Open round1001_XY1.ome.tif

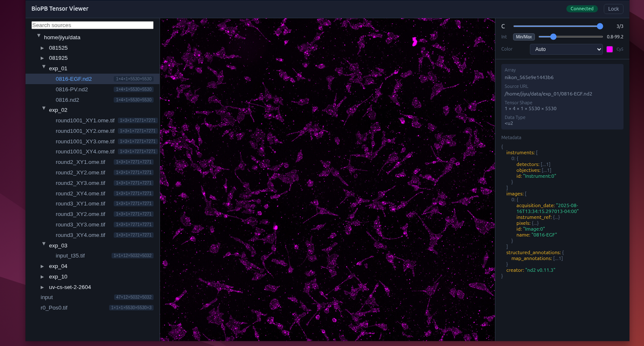pos(93,120)
